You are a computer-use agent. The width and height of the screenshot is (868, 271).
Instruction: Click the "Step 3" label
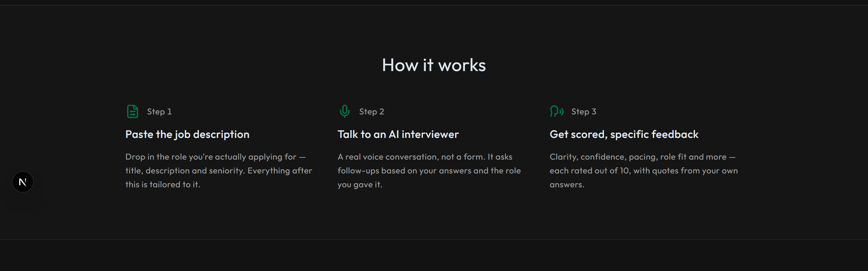click(x=583, y=112)
